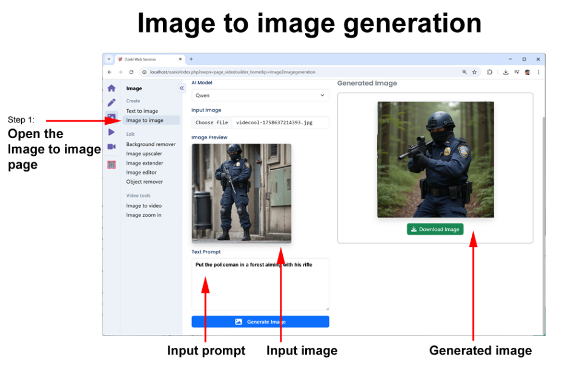Open Image upscaler tool

tap(144, 154)
